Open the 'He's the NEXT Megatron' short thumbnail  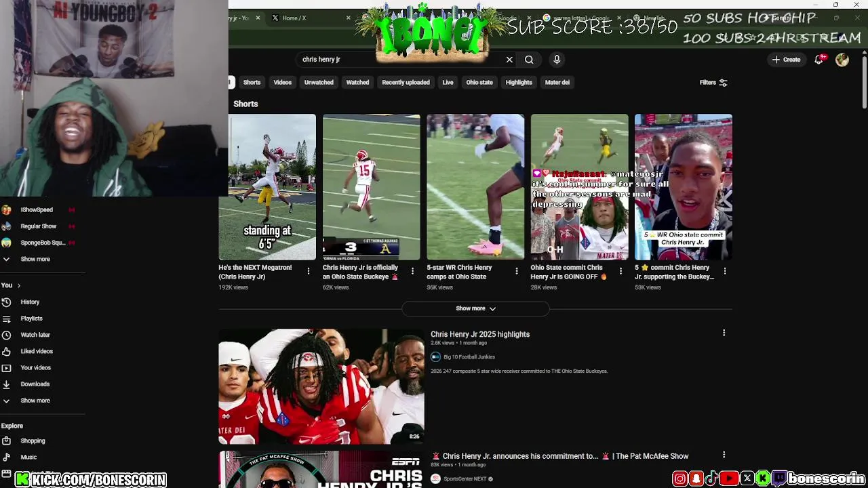[267, 187]
